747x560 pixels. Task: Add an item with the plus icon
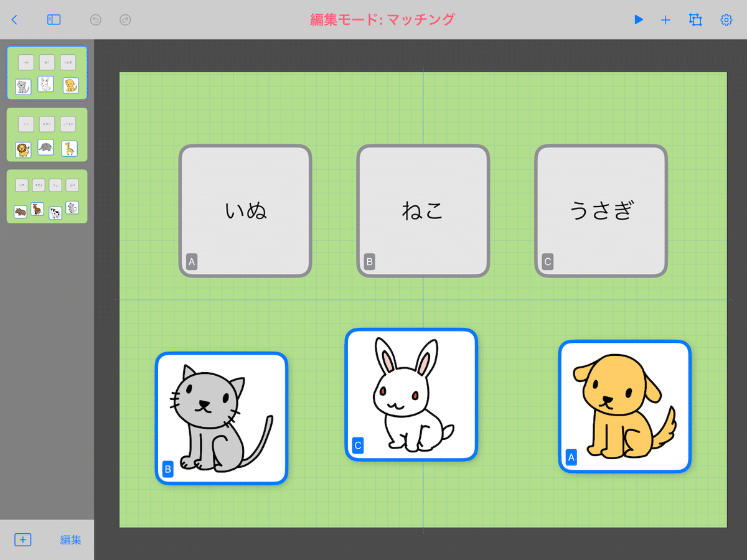665,20
